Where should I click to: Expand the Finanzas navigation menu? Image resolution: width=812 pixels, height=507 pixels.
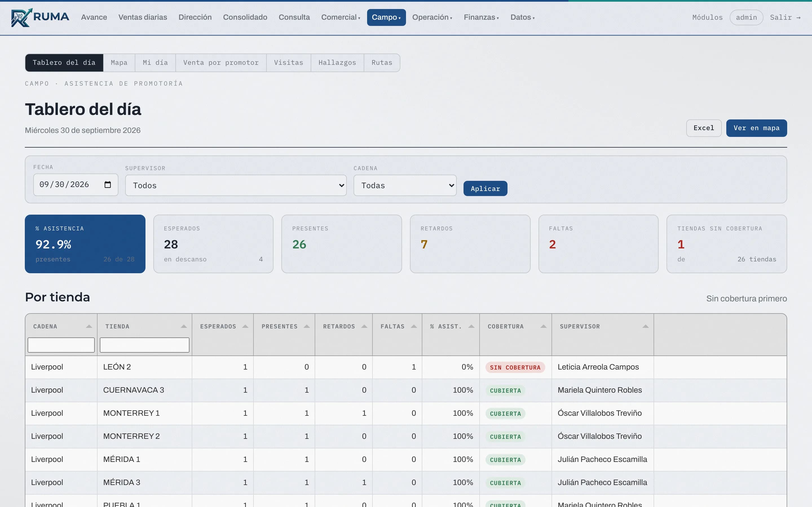[x=481, y=17]
